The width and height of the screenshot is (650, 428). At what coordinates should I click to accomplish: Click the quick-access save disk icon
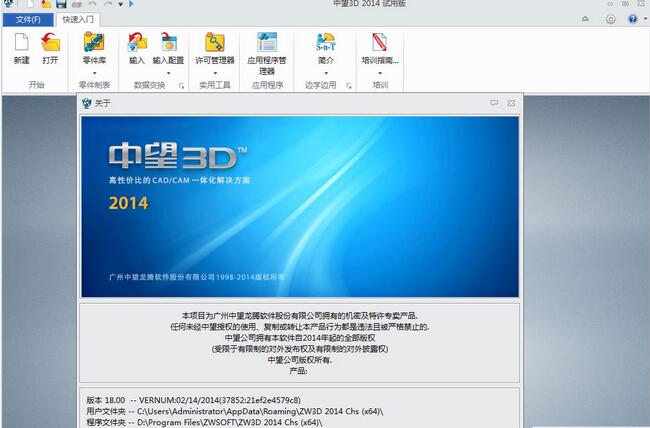click(x=61, y=4)
